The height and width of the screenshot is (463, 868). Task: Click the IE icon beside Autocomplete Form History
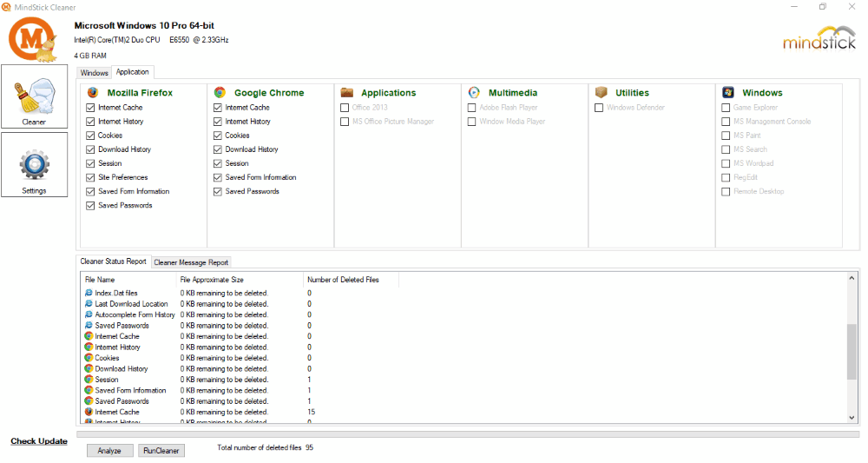point(89,314)
